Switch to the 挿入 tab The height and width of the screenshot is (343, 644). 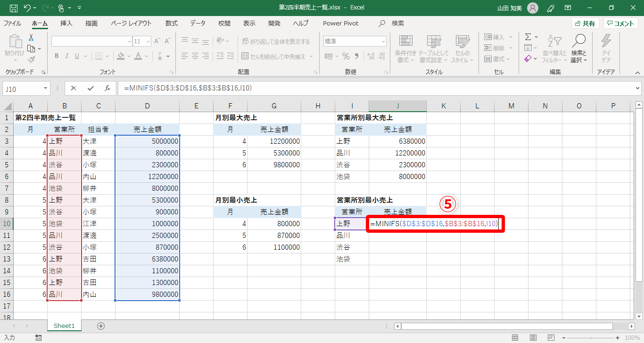point(66,23)
